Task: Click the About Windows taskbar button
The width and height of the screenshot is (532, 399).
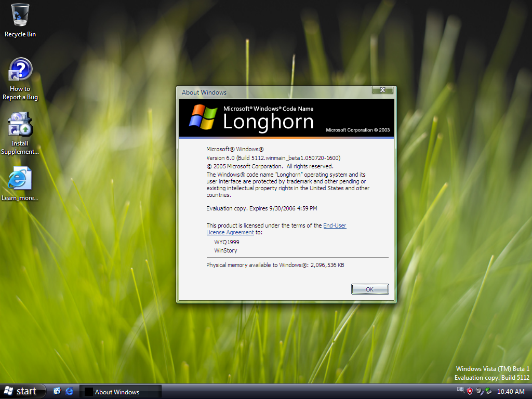Action: pos(121,392)
